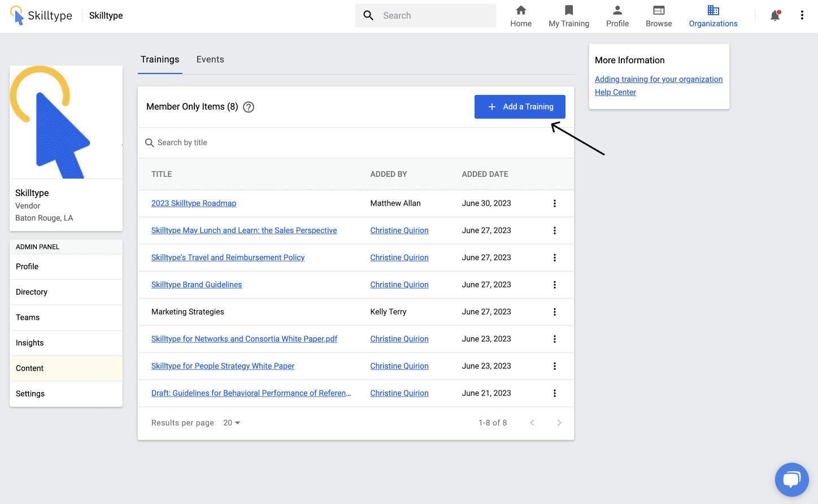The height and width of the screenshot is (504, 818).
Task: Click the June 30, 2023 date cell
Action: (486, 203)
